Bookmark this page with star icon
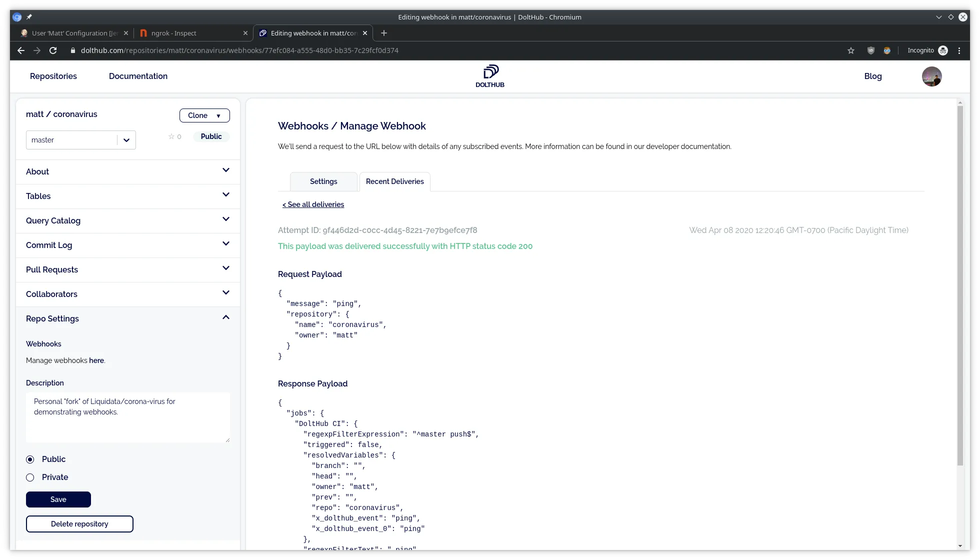Screen dimensions: 980x560 (x=851, y=50)
